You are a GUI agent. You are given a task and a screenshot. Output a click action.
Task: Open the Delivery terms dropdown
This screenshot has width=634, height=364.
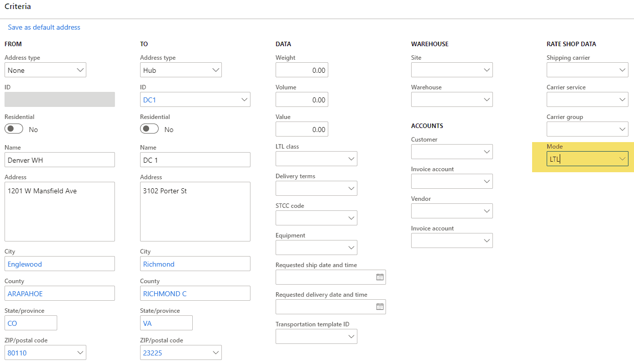[x=351, y=189]
